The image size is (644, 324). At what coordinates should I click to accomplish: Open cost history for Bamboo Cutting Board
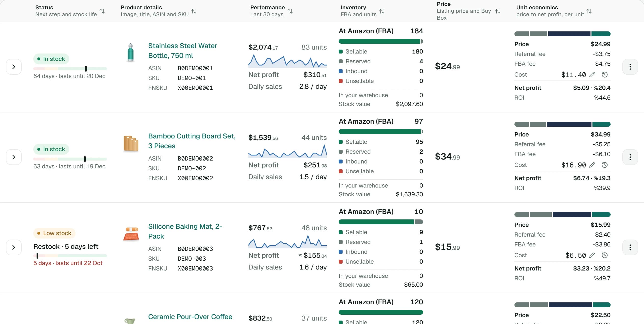pos(604,165)
